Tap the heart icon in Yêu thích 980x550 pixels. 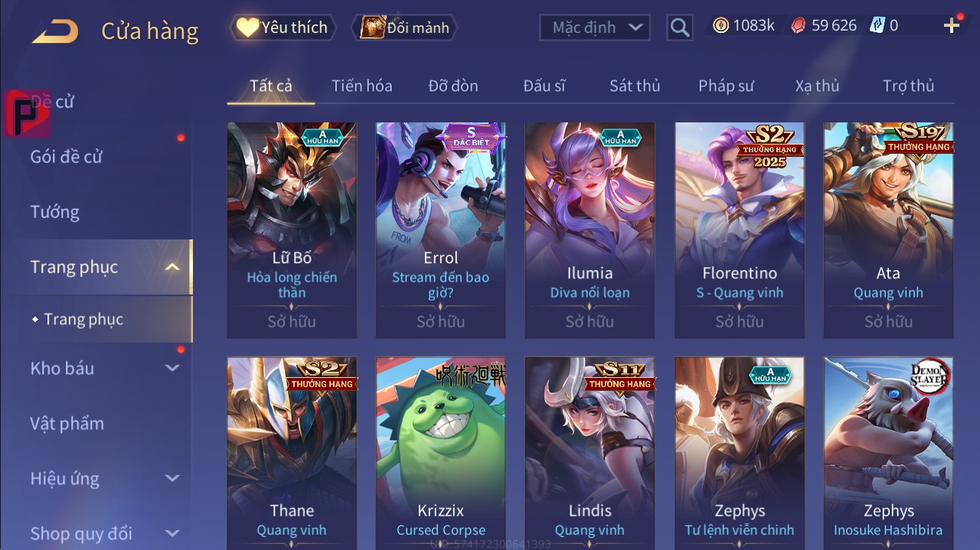(x=247, y=28)
